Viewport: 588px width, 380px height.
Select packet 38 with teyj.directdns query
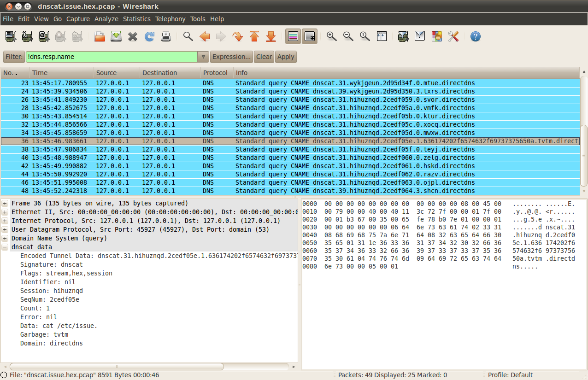click(290, 149)
